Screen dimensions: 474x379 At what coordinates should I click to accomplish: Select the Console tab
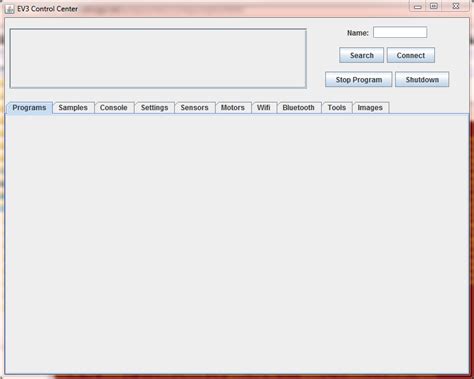pos(114,108)
